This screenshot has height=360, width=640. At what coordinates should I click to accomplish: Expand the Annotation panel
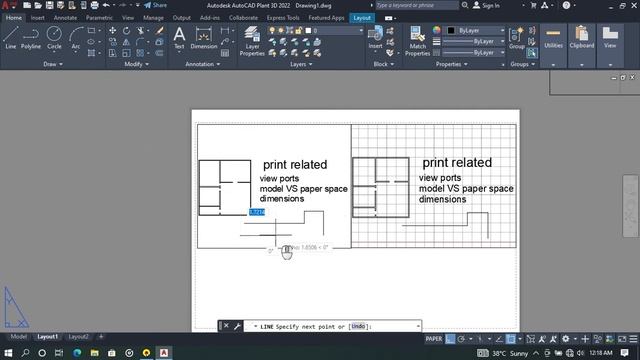(x=202, y=64)
